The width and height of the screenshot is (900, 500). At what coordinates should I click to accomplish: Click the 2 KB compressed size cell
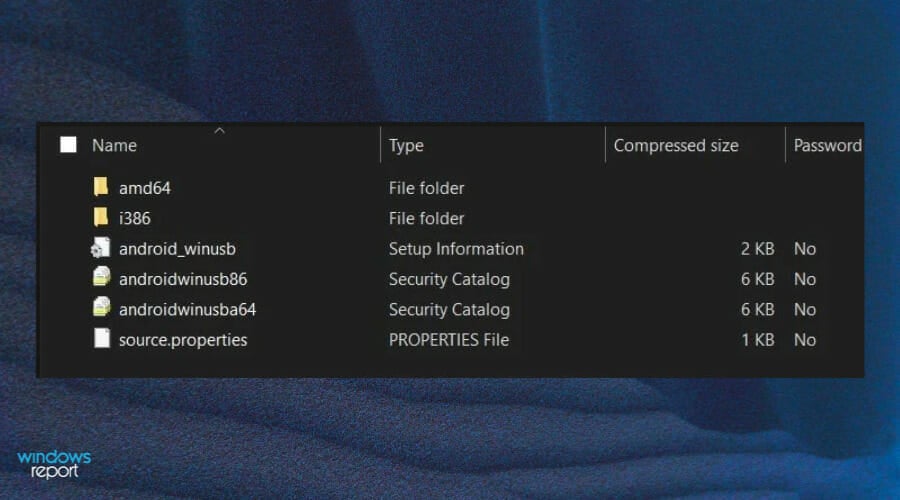pos(758,249)
